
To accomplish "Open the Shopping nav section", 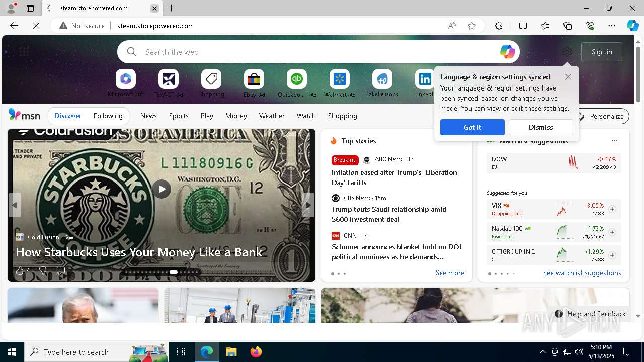I will (343, 116).
